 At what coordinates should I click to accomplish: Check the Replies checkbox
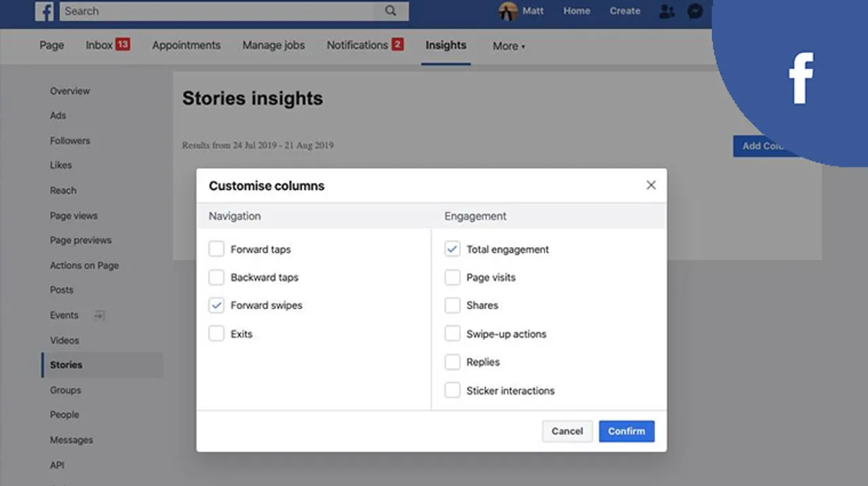[x=452, y=362]
